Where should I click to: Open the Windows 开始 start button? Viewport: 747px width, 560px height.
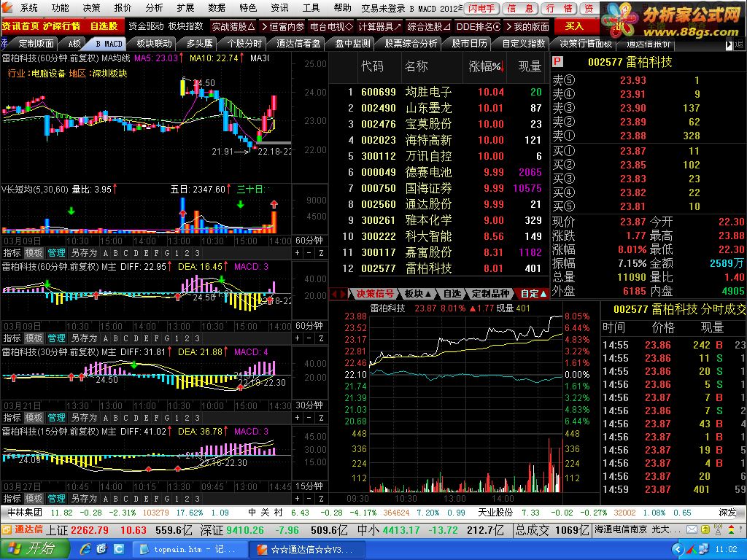(x=34, y=549)
